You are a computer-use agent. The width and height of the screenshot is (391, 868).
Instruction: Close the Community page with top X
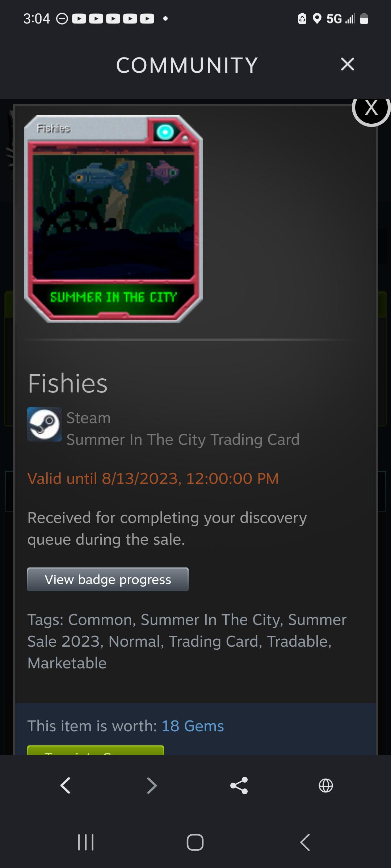(x=347, y=64)
